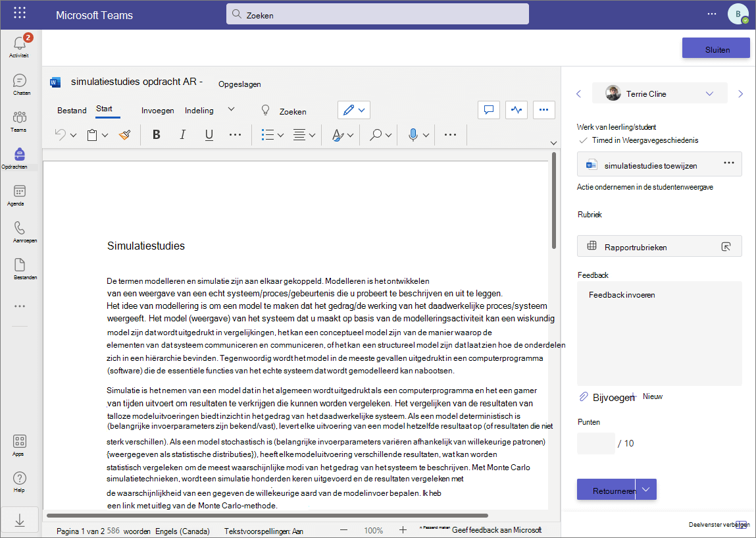Open the comments speech bubble button
This screenshot has width=756, height=538.
(489, 109)
